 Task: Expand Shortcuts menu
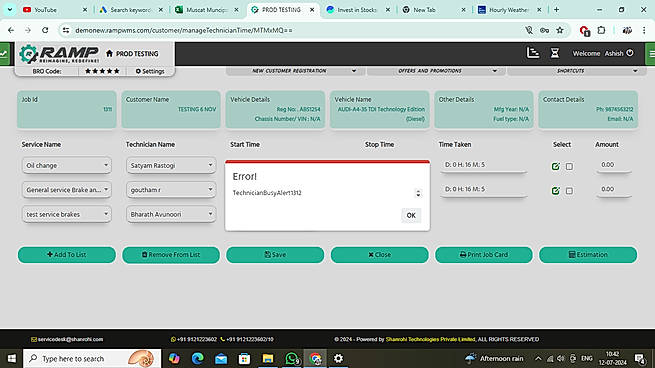pyautogui.click(x=576, y=71)
